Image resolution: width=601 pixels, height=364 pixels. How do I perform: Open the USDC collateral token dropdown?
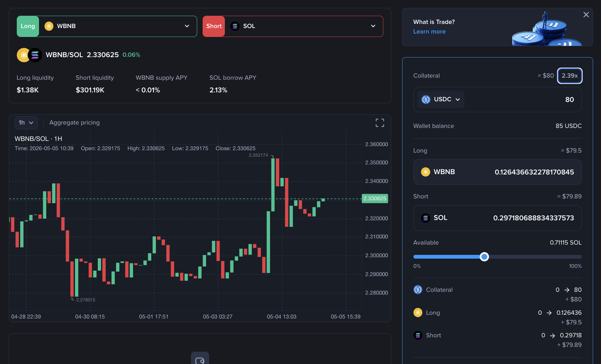click(441, 100)
